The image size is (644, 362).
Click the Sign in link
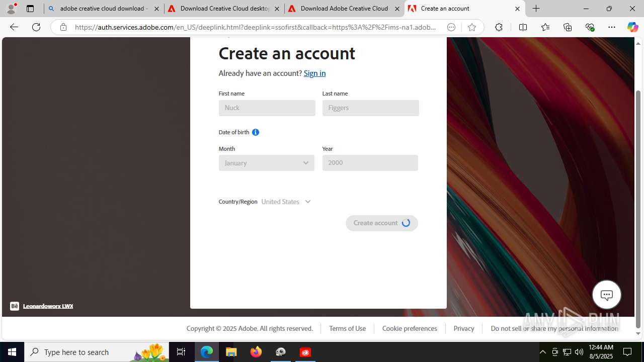point(314,73)
